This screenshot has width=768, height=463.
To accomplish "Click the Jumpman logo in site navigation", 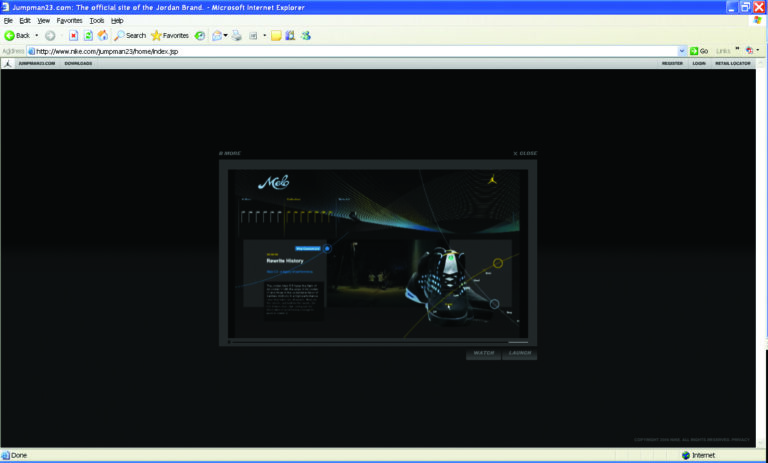I will (8, 63).
